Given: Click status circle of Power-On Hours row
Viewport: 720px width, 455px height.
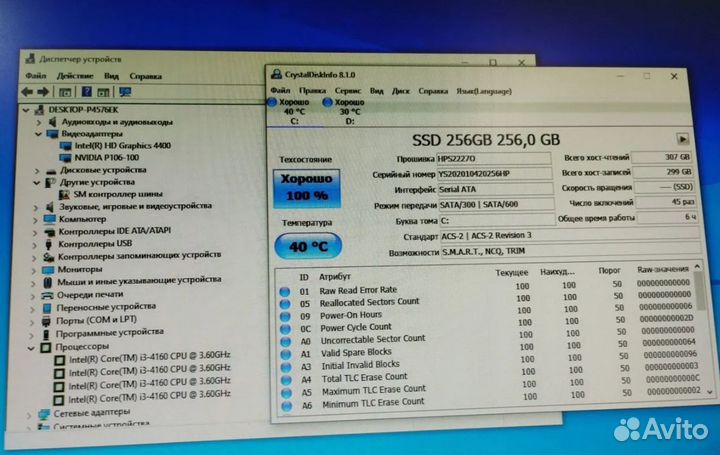Looking at the screenshot, I should [286, 316].
